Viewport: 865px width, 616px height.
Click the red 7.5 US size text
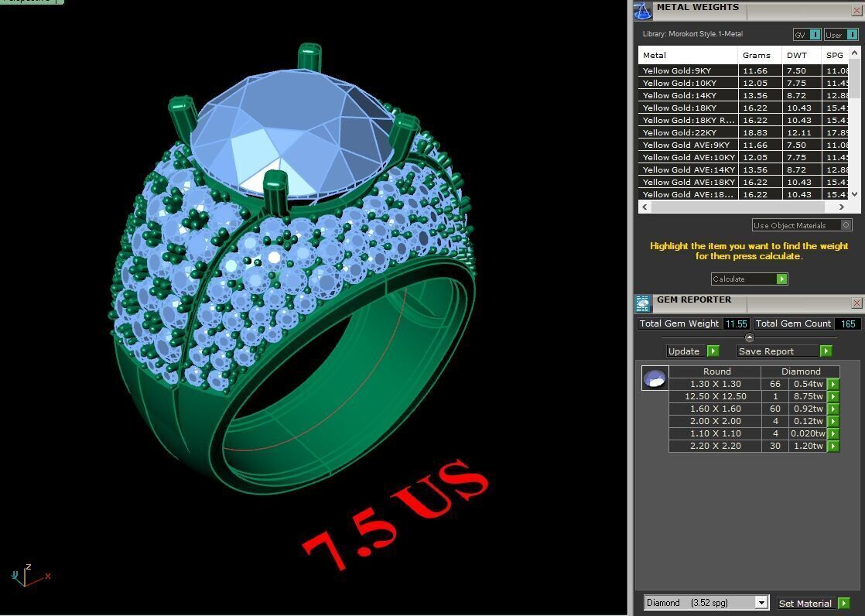(x=395, y=515)
